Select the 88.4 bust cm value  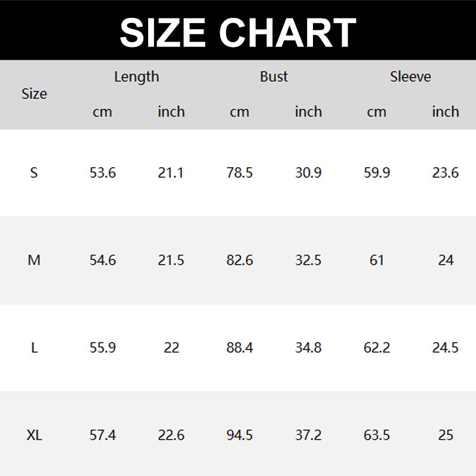coord(240,347)
